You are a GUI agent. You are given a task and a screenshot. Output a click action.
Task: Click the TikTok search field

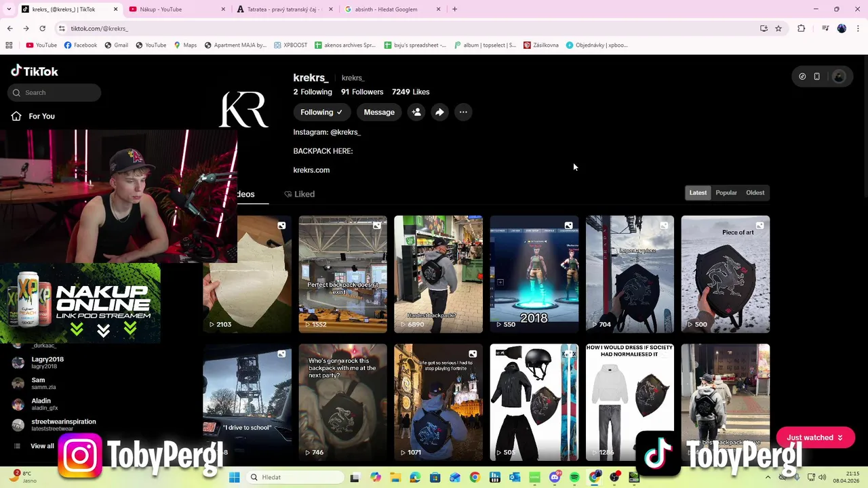coord(55,92)
